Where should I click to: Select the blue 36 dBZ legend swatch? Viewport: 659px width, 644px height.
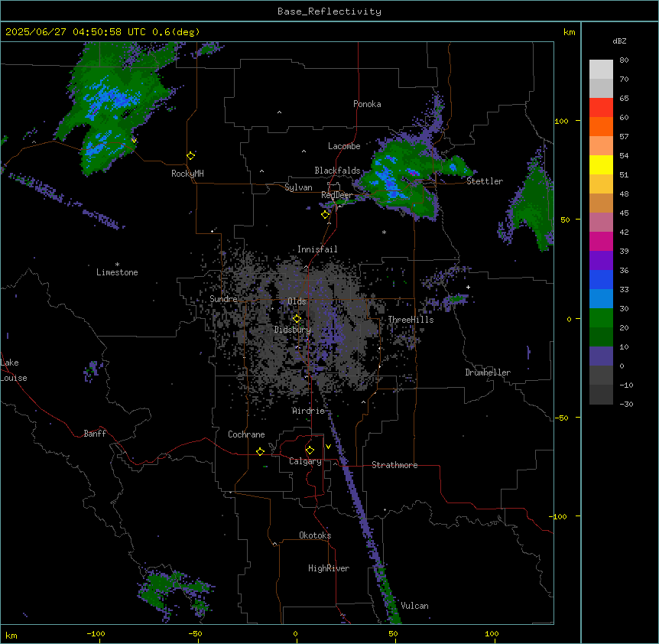click(x=601, y=279)
